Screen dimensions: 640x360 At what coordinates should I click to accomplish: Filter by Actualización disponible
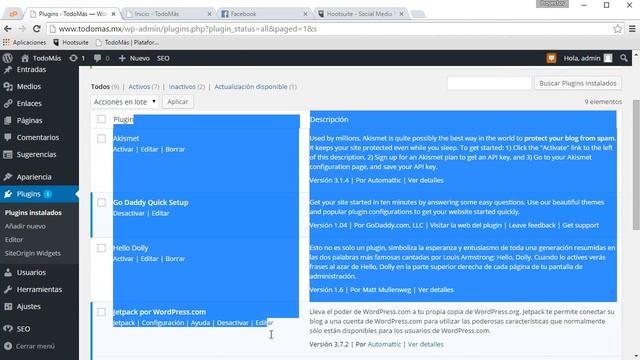click(251, 87)
